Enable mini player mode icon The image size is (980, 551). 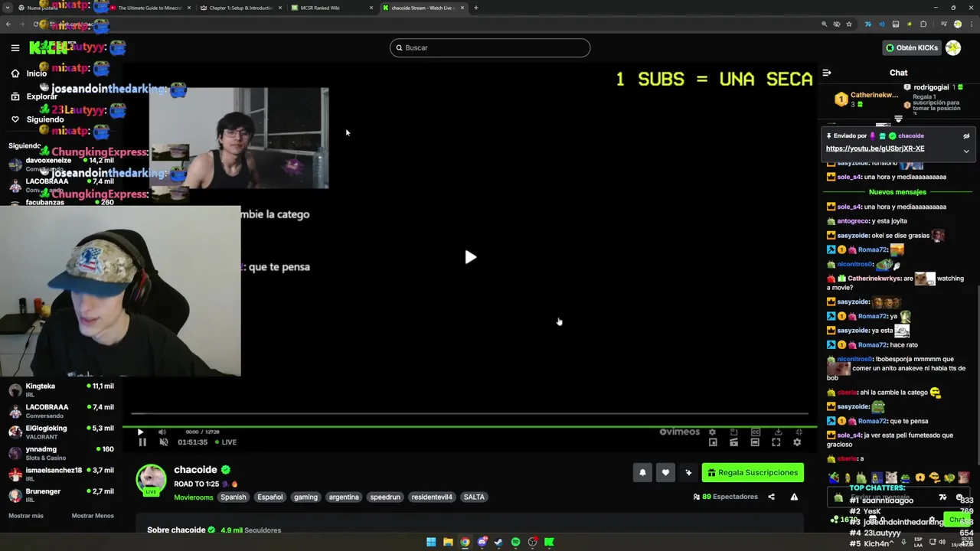pyautogui.click(x=713, y=442)
